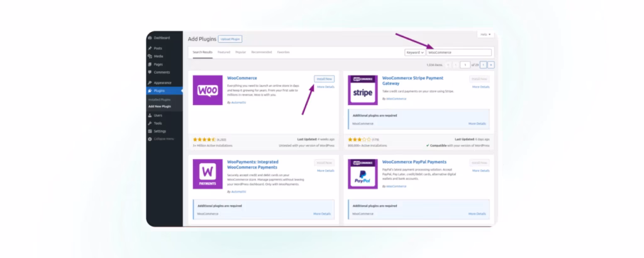Install the WooCommerce plugin now
This screenshot has width=644, height=258.
click(325, 79)
